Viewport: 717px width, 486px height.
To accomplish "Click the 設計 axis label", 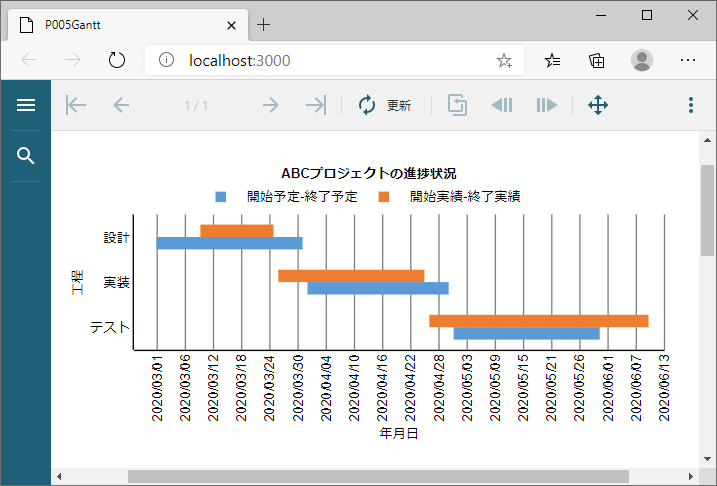I will (117, 238).
